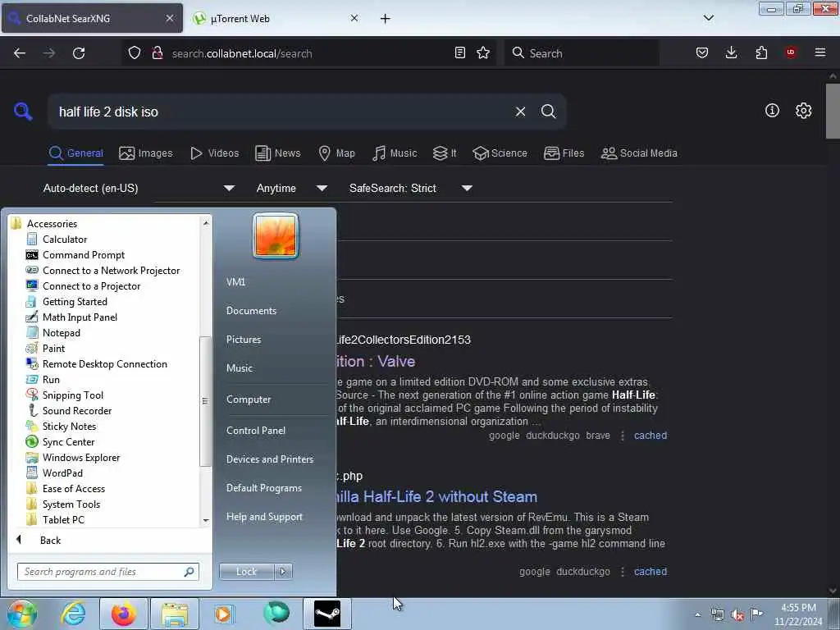Launch Sticky Notes
Viewport: 840px width, 630px height.
[x=69, y=426]
